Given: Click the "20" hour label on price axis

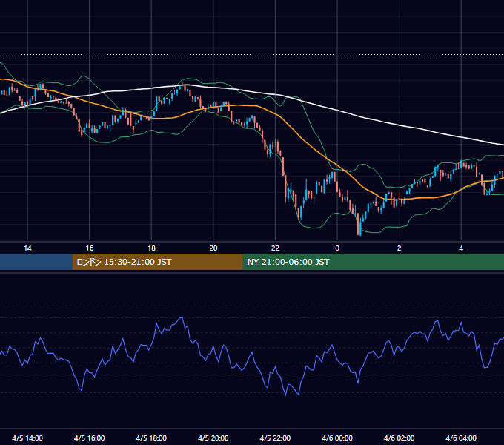Looking at the screenshot, I should [x=213, y=248].
